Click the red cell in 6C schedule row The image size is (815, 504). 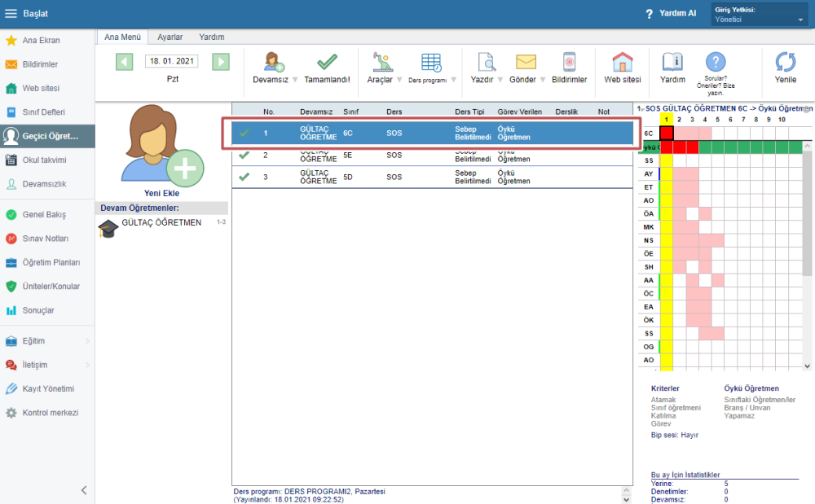pyautogui.click(x=667, y=133)
